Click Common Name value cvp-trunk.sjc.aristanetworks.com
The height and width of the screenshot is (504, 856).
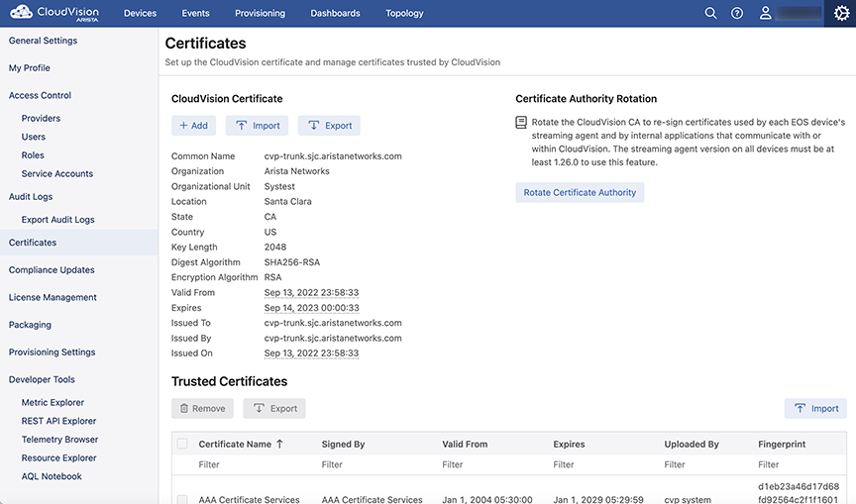click(333, 156)
